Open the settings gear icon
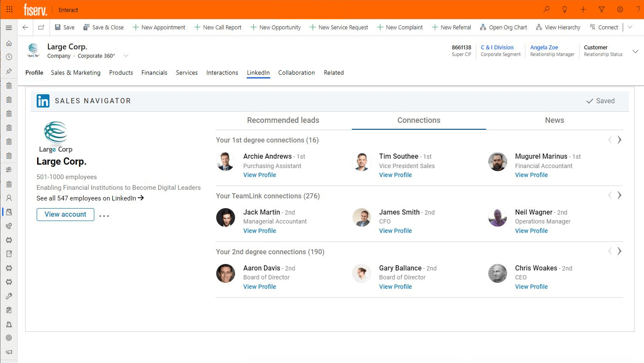The width and height of the screenshot is (644, 363). (x=620, y=9)
